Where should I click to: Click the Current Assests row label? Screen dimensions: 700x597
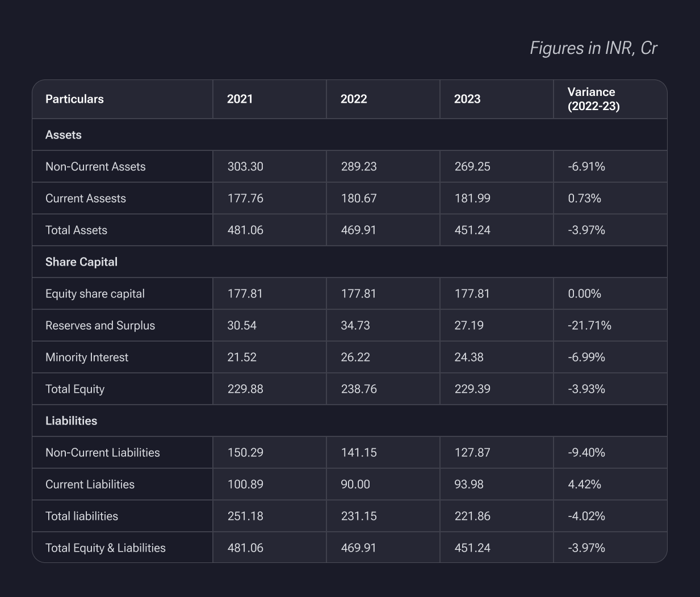86,199
